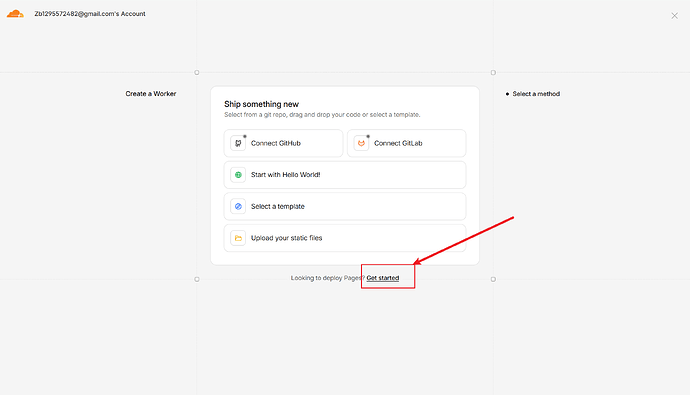Click the Select a method step

tap(536, 94)
